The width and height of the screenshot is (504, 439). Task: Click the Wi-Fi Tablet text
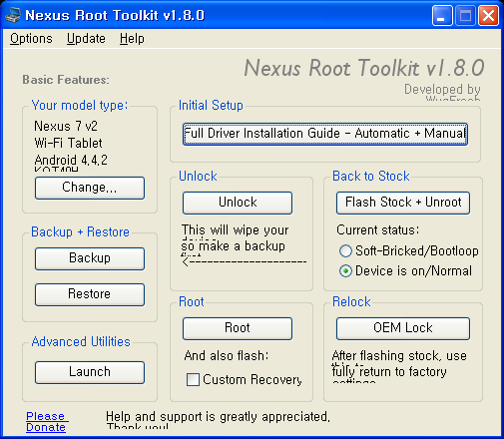tap(68, 143)
